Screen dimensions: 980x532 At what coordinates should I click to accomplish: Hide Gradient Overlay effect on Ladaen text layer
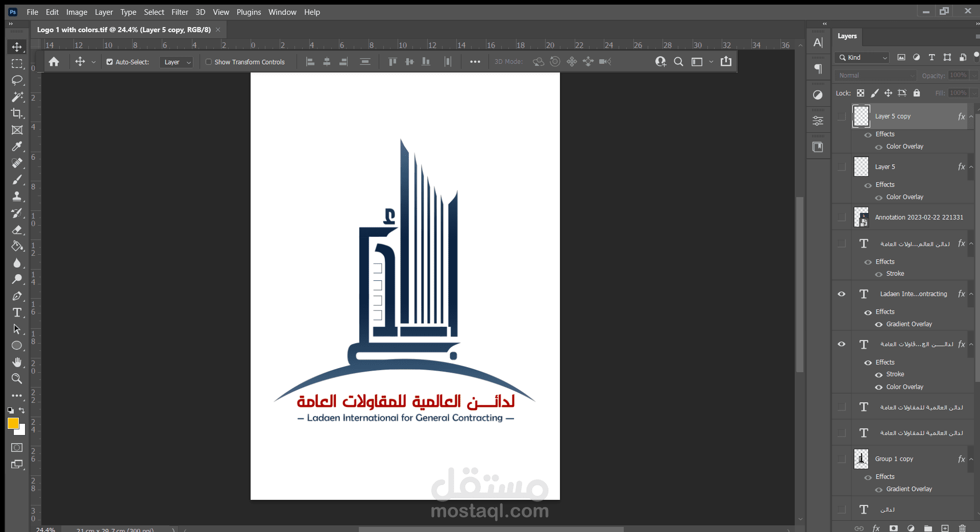[879, 324]
